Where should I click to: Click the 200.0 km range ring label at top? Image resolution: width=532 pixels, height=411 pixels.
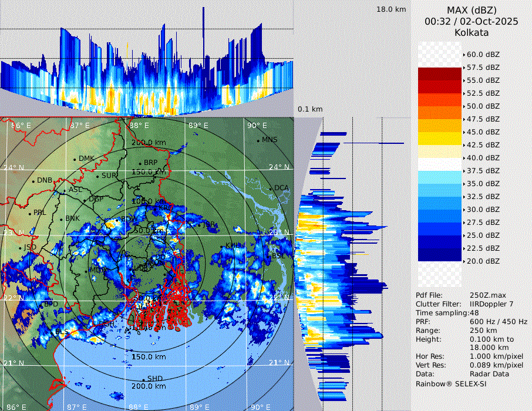coord(147,143)
